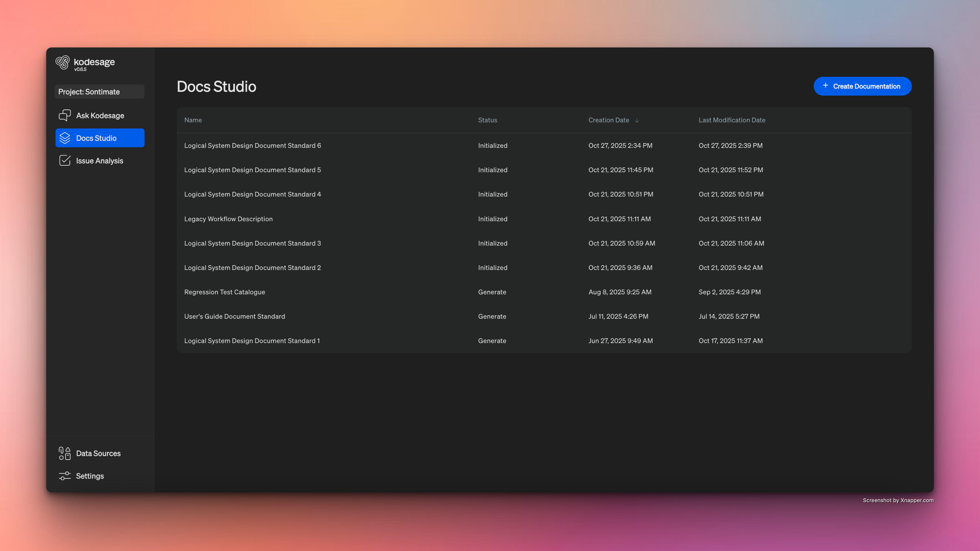This screenshot has height=551, width=980.
Task: Click modification date Oct 21, 2025 11:06 AM
Action: click(732, 243)
